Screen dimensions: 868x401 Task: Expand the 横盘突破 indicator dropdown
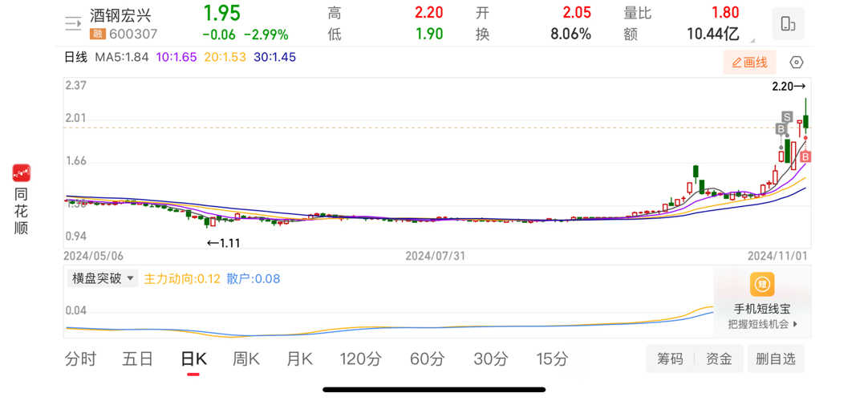(103, 279)
